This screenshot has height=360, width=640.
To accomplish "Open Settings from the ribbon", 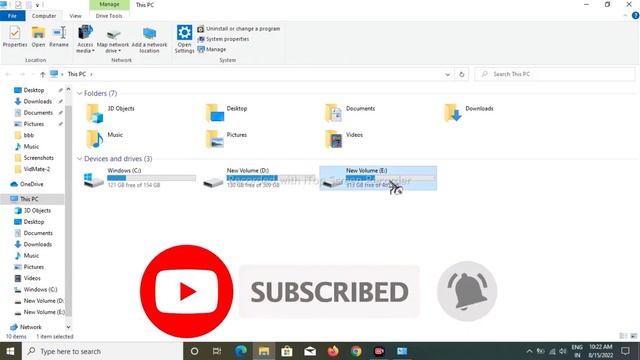I will click(x=184, y=39).
